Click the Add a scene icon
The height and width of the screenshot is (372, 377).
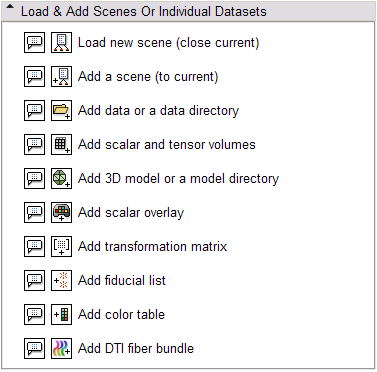coord(61,76)
